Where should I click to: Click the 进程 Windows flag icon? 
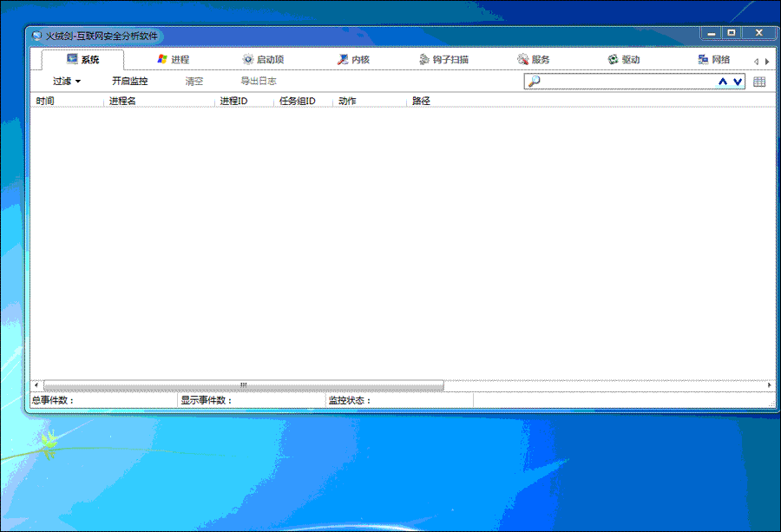[x=162, y=59]
